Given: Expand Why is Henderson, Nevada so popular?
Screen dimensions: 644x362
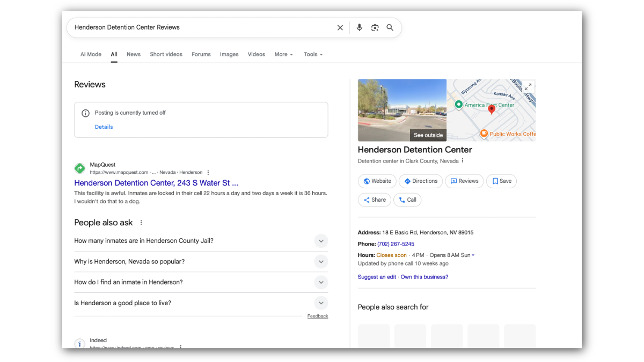Looking at the screenshot, I should click(201, 262).
